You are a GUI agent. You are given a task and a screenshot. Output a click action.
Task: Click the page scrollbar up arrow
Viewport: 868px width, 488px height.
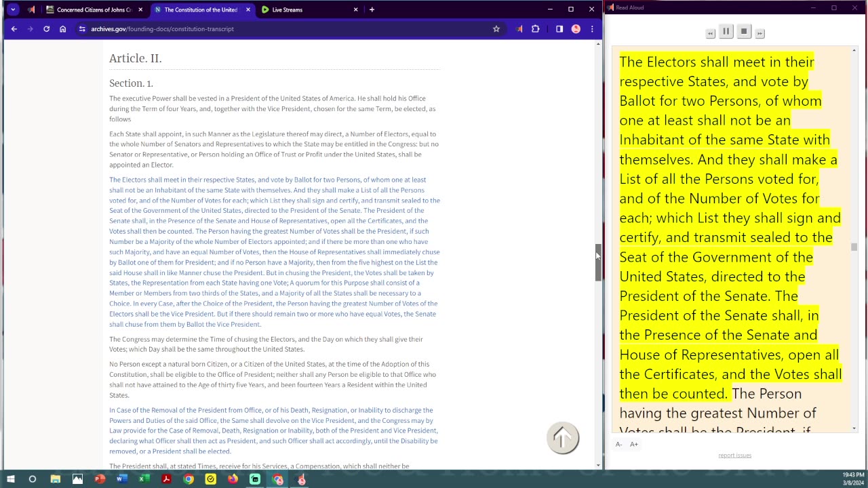598,44
